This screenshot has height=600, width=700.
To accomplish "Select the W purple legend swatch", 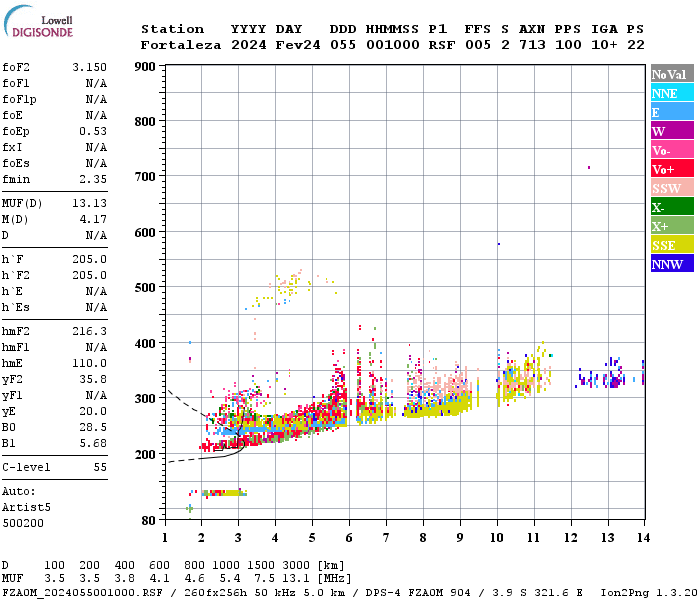I will point(672,131).
